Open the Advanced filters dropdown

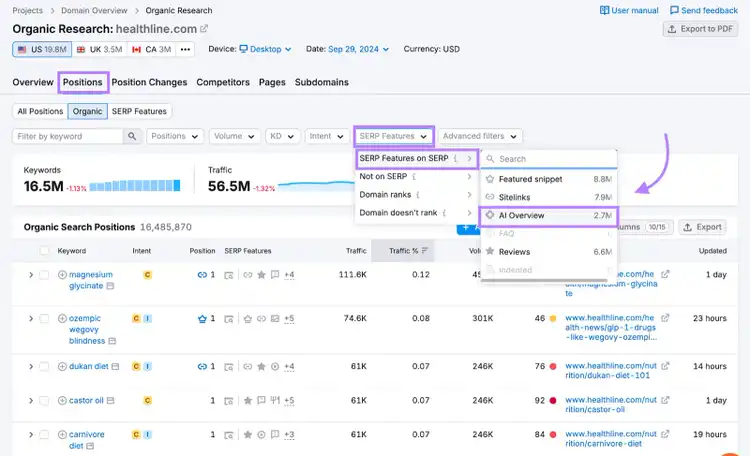(x=480, y=136)
